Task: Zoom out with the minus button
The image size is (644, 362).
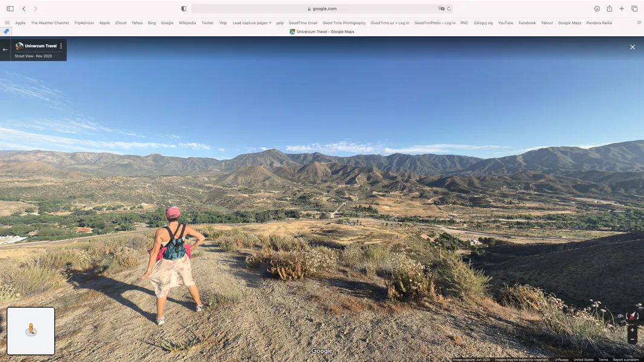Action: point(633,340)
